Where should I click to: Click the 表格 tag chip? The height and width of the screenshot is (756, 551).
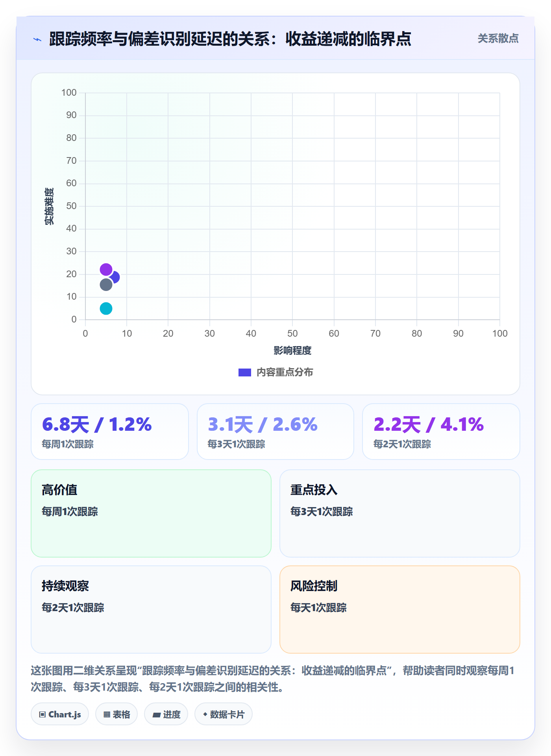116,714
